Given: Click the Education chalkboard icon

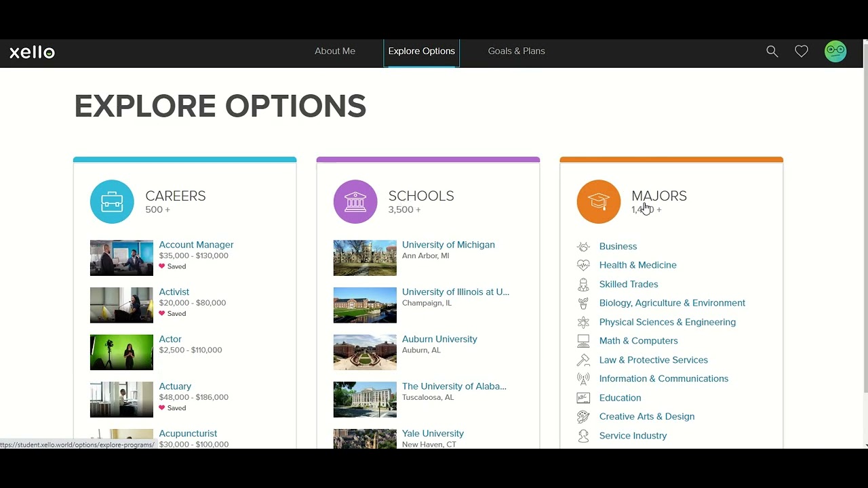Looking at the screenshot, I should pyautogui.click(x=583, y=398).
